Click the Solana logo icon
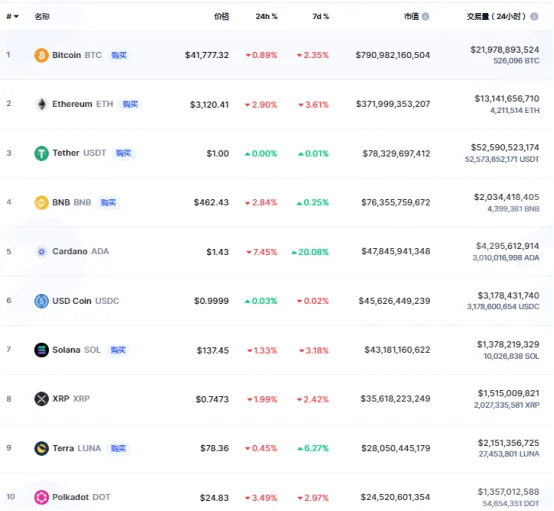 click(x=41, y=350)
